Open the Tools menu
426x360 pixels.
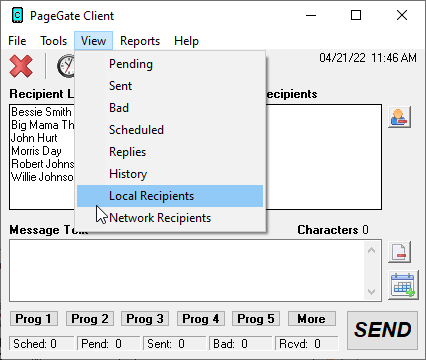pyautogui.click(x=53, y=41)
